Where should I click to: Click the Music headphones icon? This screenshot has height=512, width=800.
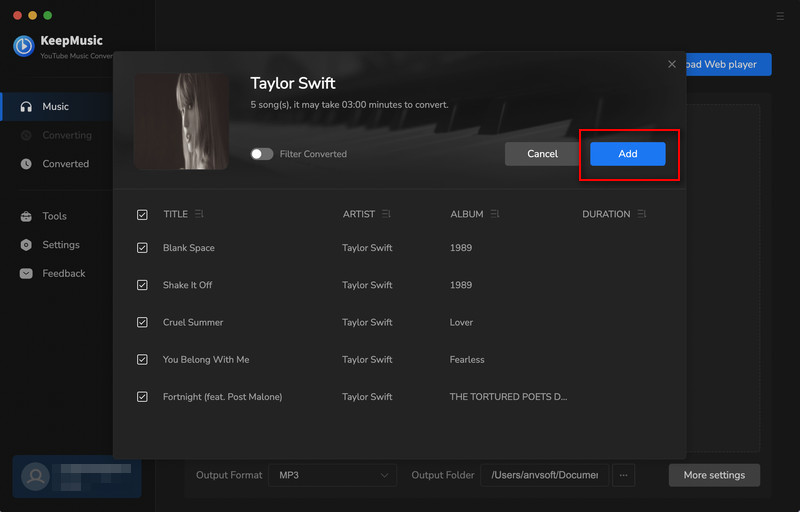pyautogui.click(x=26, y=107)
